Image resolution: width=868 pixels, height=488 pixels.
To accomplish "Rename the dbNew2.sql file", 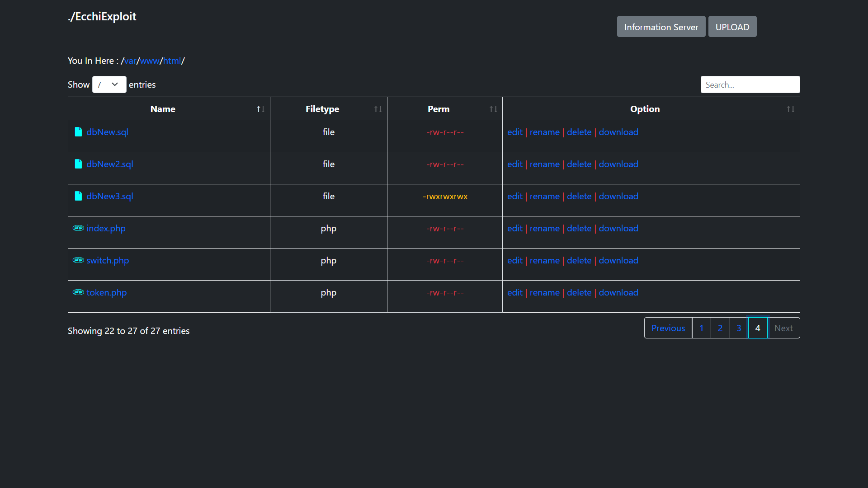I will 544,164.
